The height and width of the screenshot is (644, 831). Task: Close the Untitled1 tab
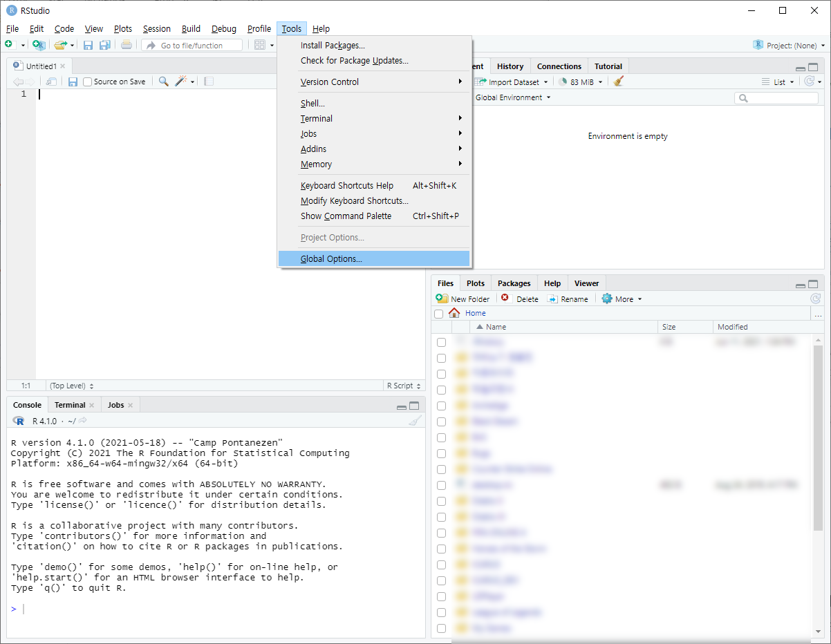[x=62, y=66]
